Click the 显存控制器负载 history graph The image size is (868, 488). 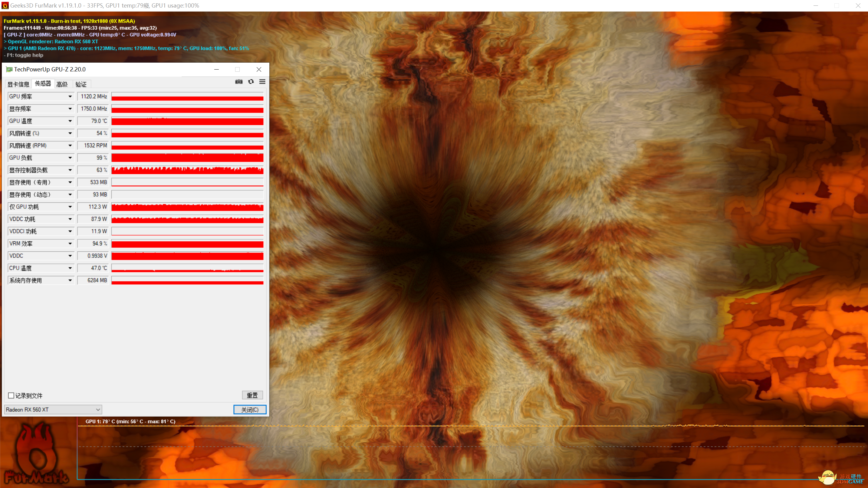(x=187, y=170)
